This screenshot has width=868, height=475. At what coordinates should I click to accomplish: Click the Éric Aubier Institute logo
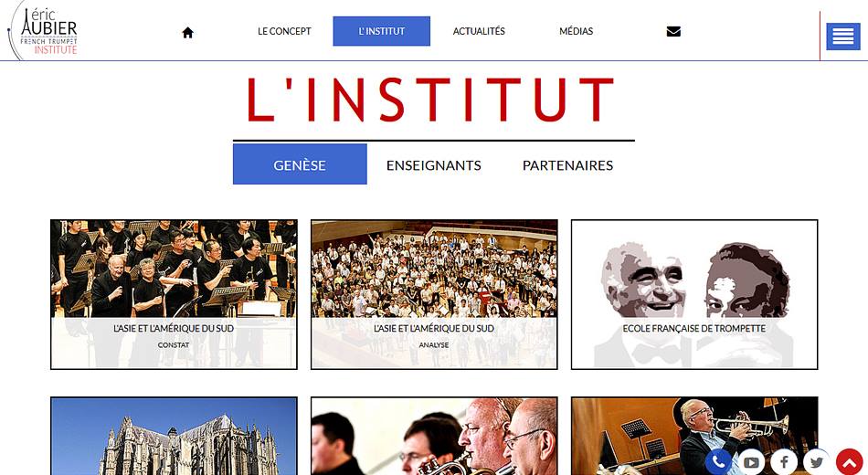[43, 30]
